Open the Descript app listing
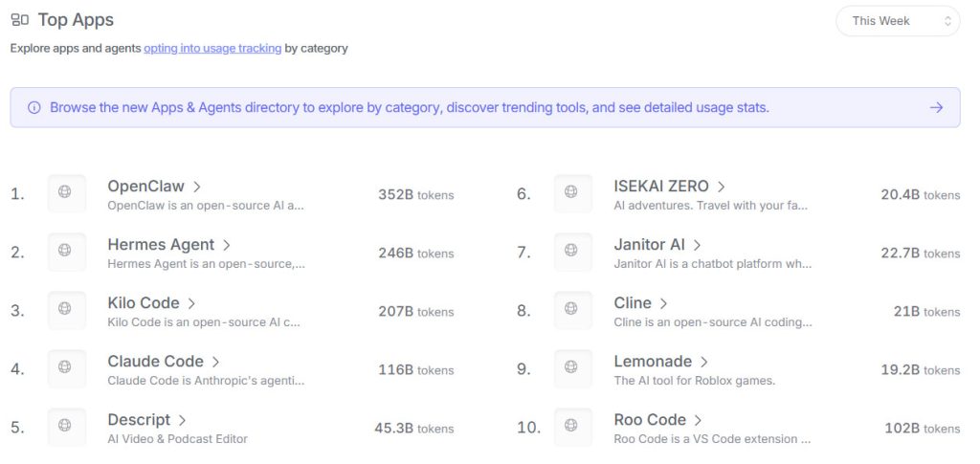This screenshot has height=464, width=980. (x=139, y=420)
